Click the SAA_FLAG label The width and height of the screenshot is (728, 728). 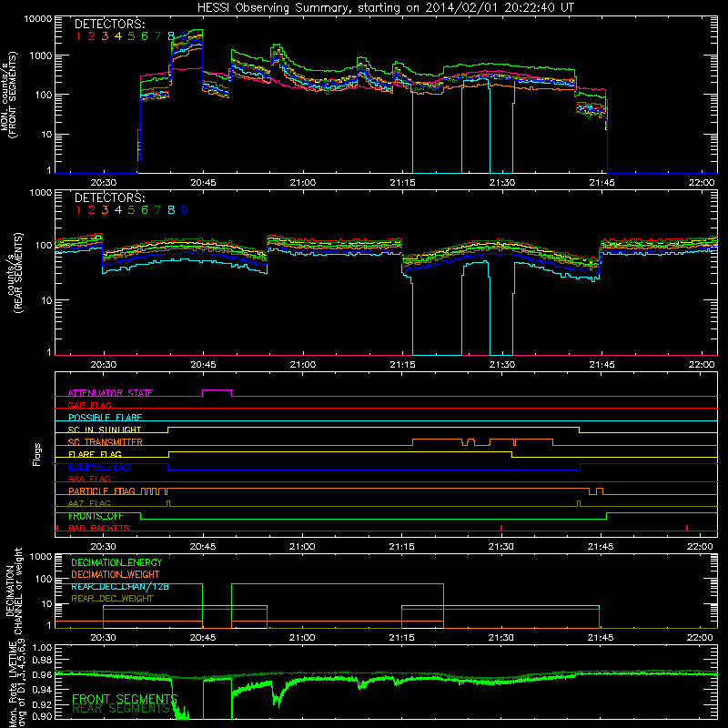click(x=89, y=479)
